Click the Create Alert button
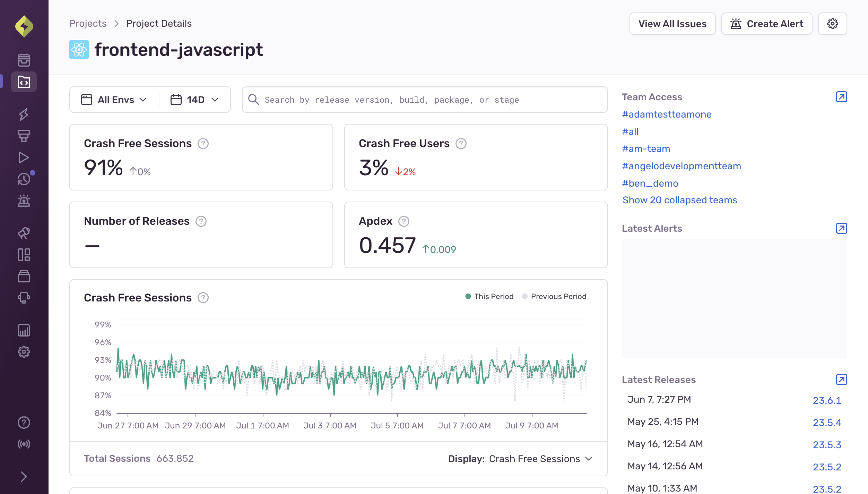 pos(766,24)
